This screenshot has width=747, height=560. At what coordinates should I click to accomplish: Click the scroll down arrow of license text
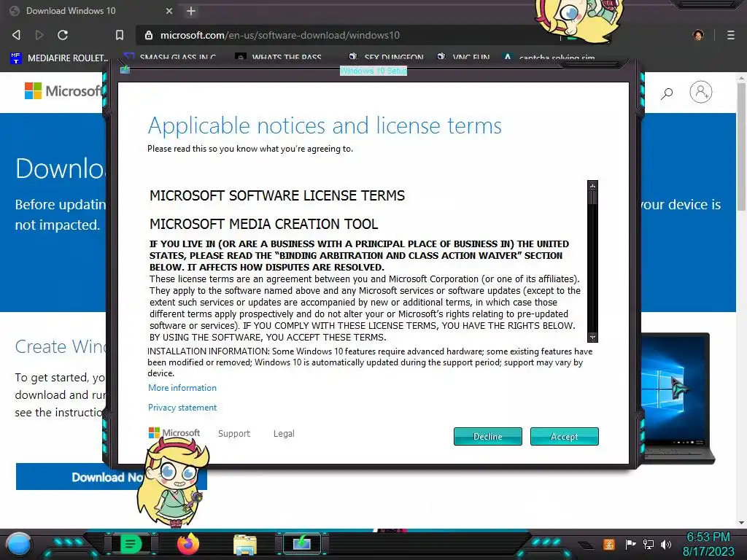(x=592, y=337)
